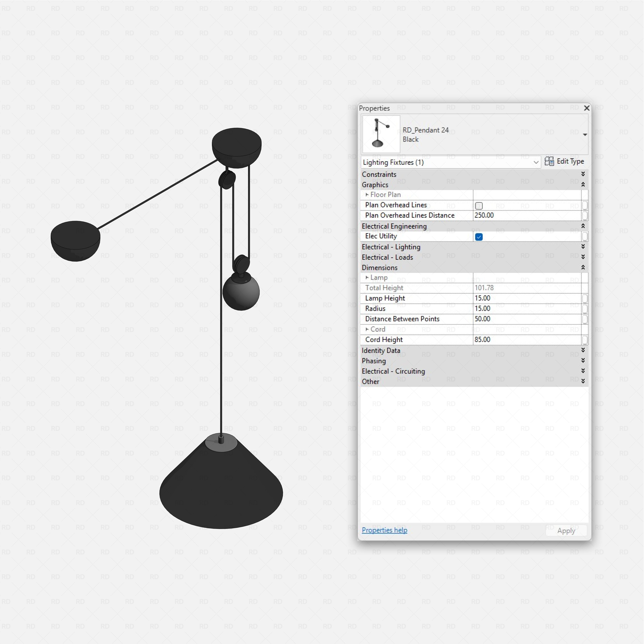Click the Apply button
The image size is (644, 644).
tap(566, 531)
